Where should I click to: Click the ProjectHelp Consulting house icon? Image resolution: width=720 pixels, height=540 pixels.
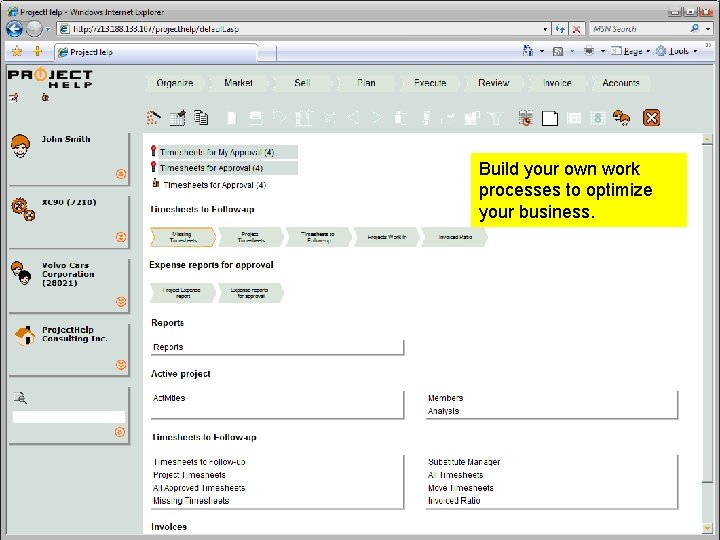click(25, 336)
